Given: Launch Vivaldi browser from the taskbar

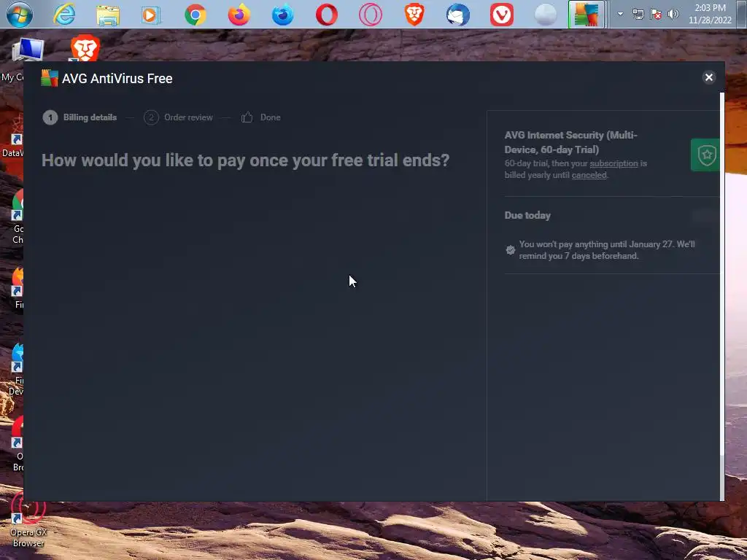Looking at the screenshot, I should pyautogui.click(x=502, y=15).
